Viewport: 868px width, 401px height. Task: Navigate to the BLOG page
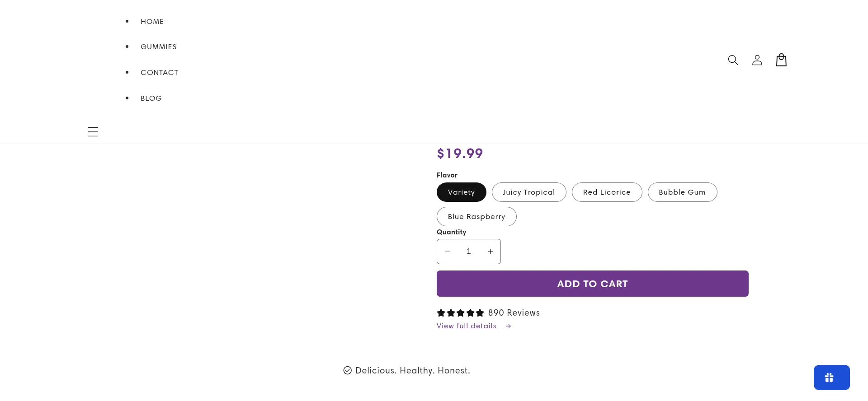click(151, 98)
